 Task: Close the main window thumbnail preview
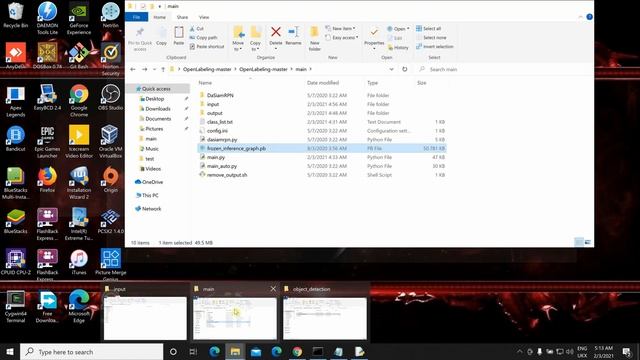pos(273,289)
